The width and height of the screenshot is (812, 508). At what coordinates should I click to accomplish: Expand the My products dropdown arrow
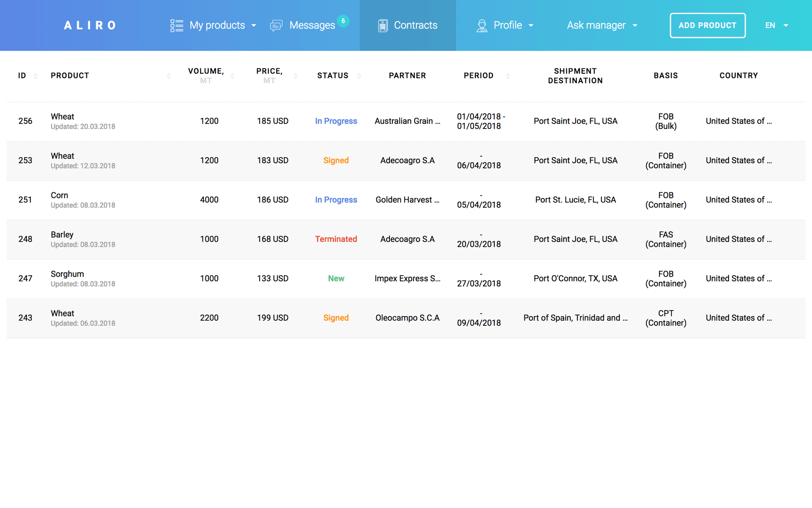(x=254, y=25)
